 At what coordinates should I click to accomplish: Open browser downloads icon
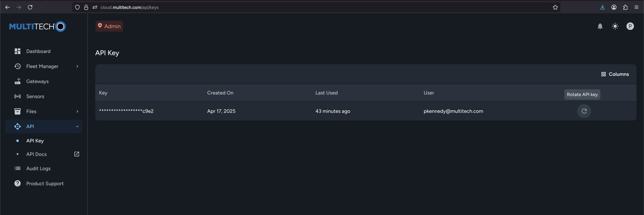[x=602, y=7]
